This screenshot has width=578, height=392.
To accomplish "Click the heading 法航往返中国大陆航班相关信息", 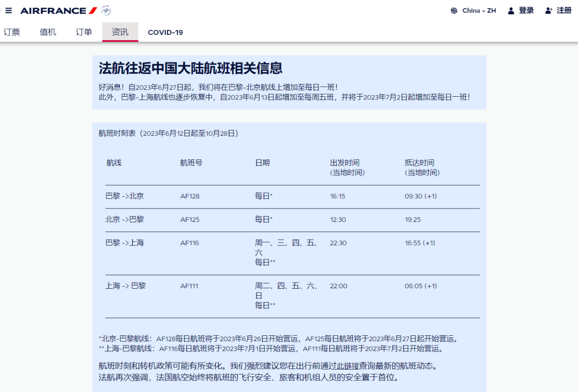I will click(191, 68).
